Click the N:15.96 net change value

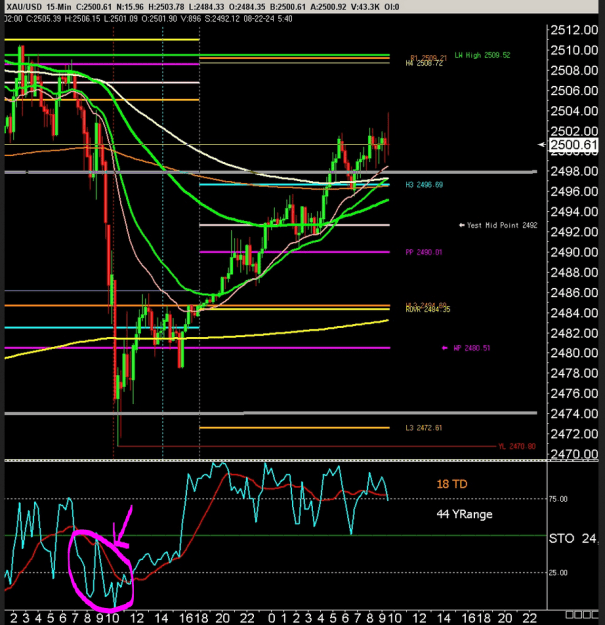(x=128, y=7)
